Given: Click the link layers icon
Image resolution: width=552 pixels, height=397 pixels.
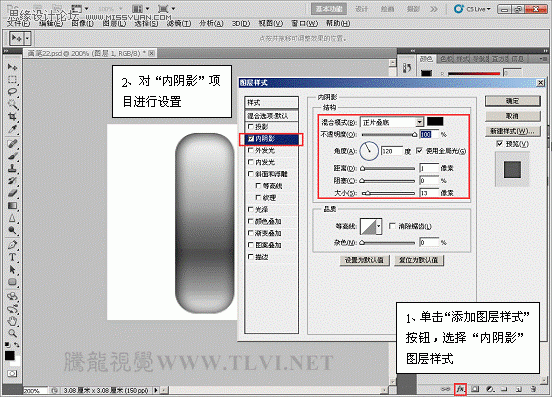Looking at the screenshot, I should tap(446, 389).
